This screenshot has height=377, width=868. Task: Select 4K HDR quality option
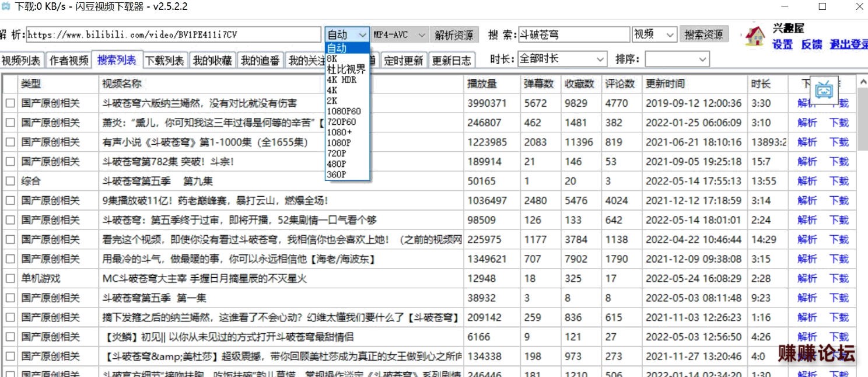click(x=342, y=80)
